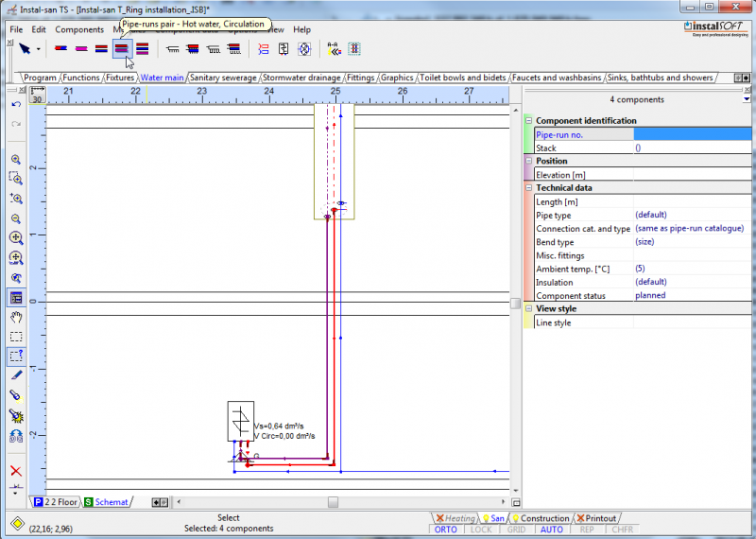
Task: Insert the circular pump component icon
Action: (304, 49)
